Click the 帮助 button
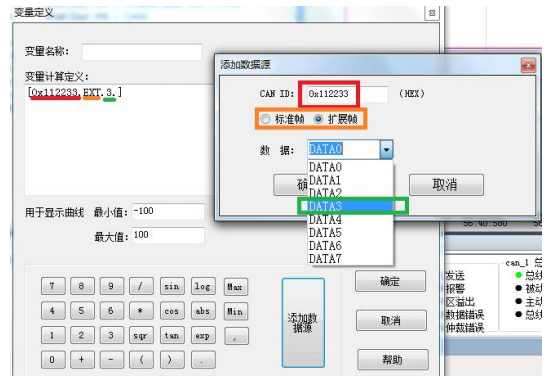Image resolution: width=550 pixels, height=379 pixels. click(x=393, y=360)
